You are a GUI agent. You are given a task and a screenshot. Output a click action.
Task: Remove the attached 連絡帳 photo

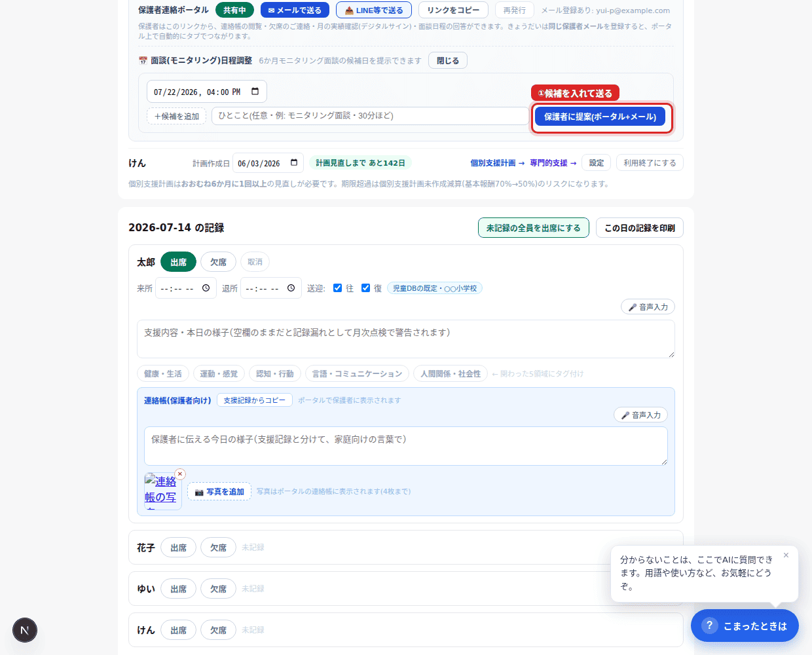[x=180, y=474]
